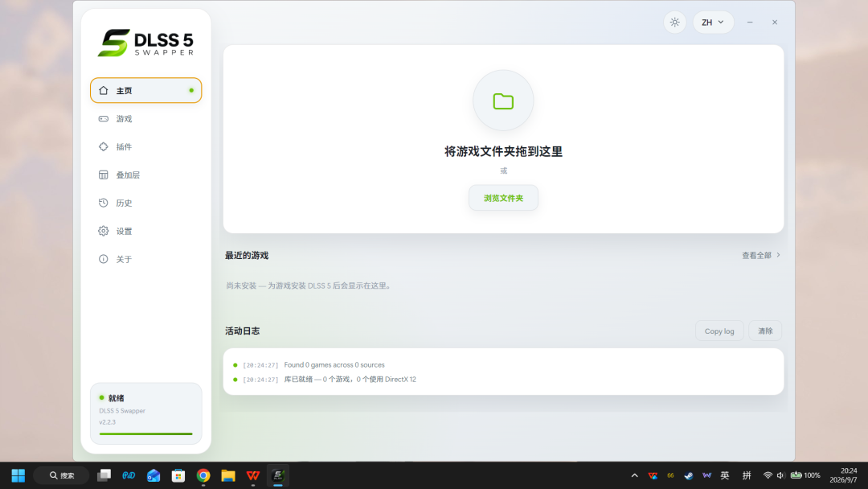Click the 将游戏文件夹拖到这里 heading

point(503,152)
